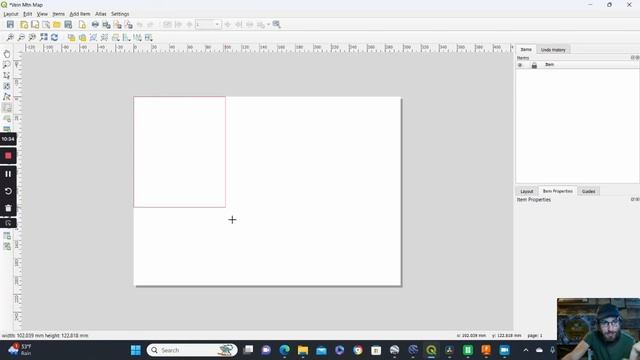This screenshot has width=640, height=360.
Task: Ungroup the selected items
Action: coord(104,38)
